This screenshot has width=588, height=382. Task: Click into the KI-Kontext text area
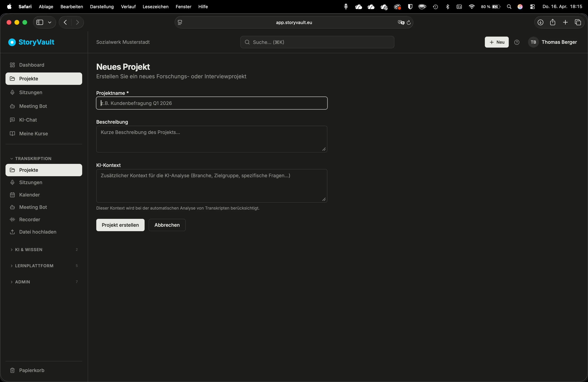click(x=212, y=186)
